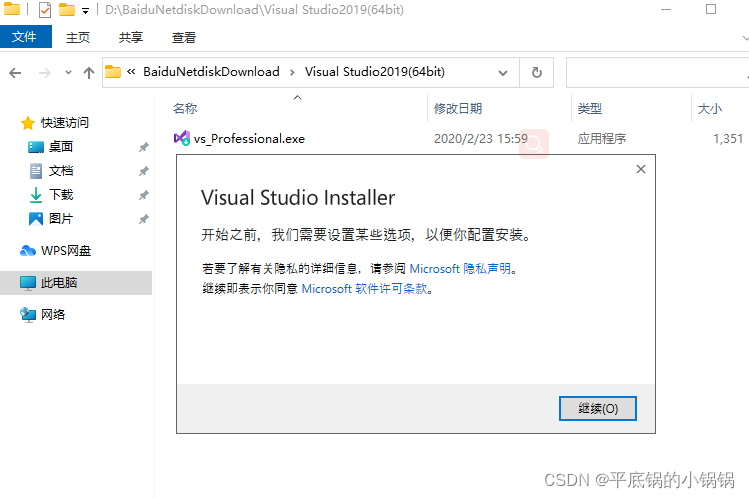Screen dimensions: 749x498
Task: Click the pin icon beside 下载
Action: point(144,195)
